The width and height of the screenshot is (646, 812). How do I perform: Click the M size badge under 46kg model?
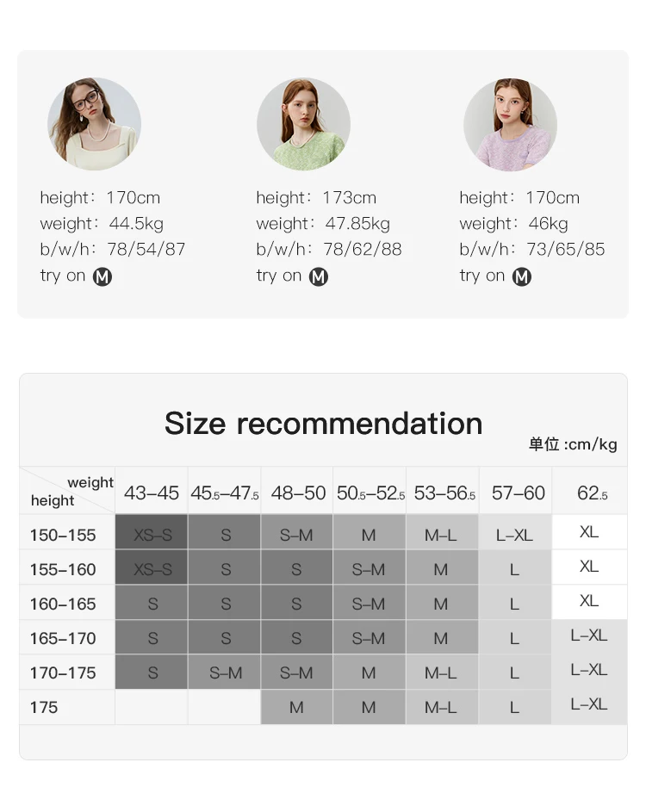click(522, 276)
